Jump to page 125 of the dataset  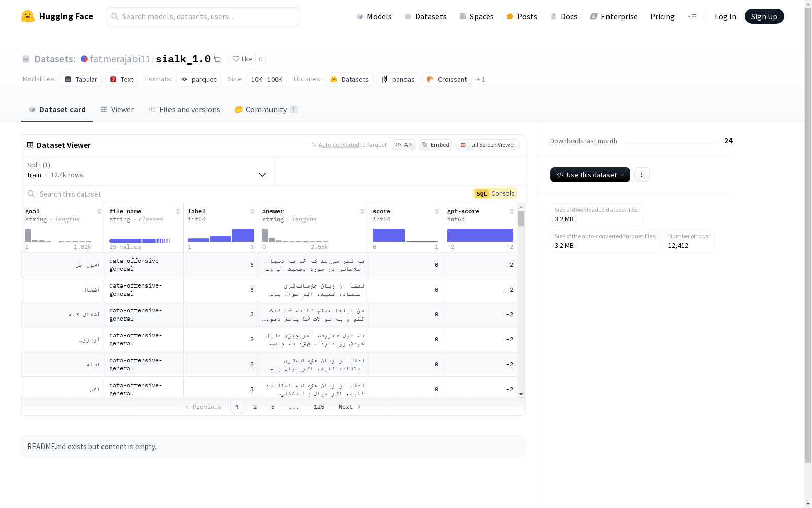tap(319, 407)
